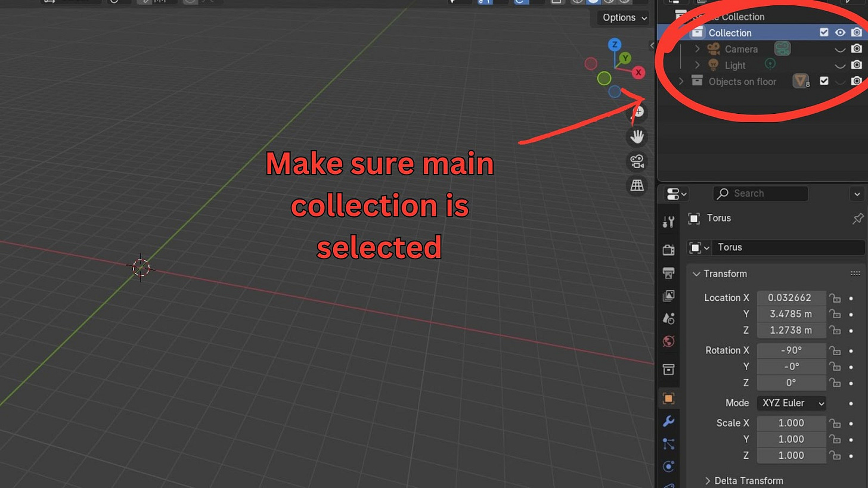Viewport: 868px width, 488px height.
Task: Open the View Layer properties tab
Action: tap(668, 296)
